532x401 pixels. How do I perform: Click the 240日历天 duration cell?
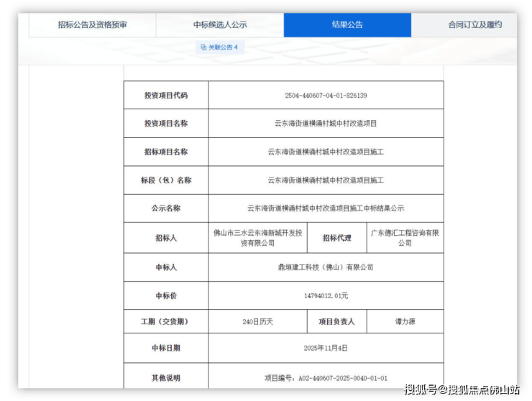258,322
